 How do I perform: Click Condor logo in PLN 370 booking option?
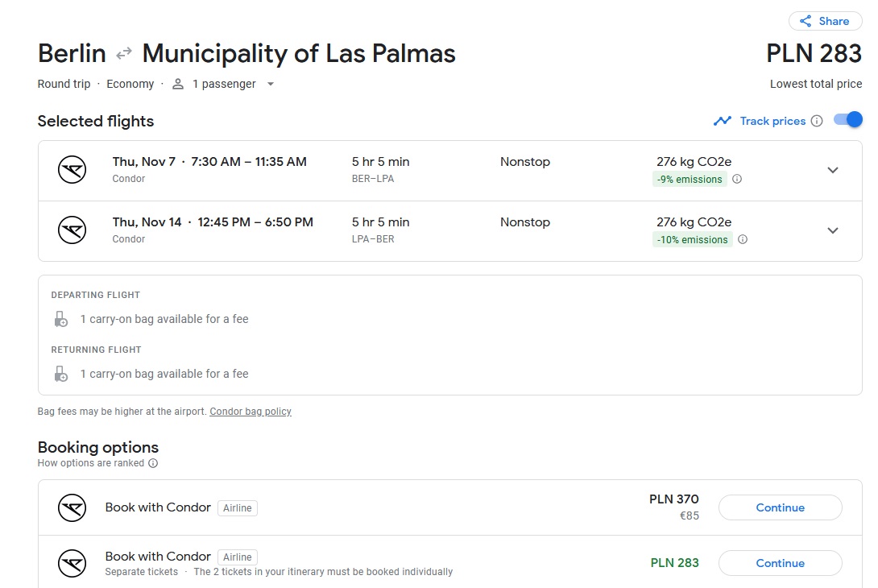(x=72, y=508)
